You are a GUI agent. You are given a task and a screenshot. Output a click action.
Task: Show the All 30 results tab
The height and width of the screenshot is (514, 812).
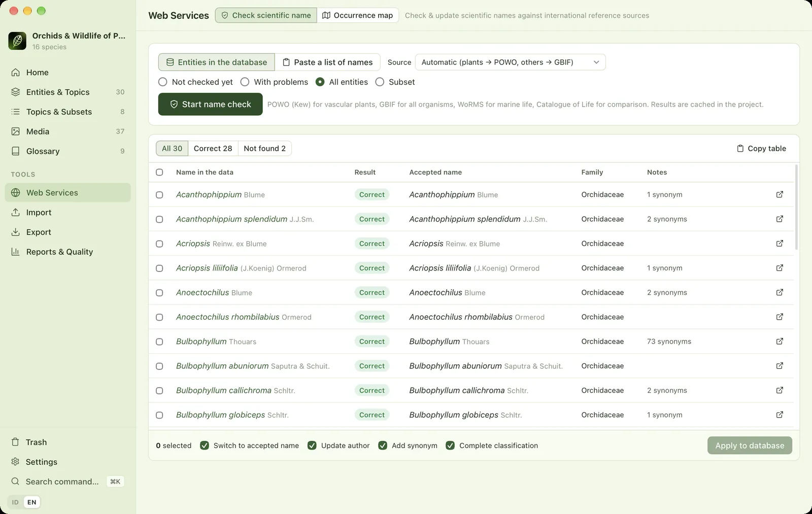click(x=172, y=148)
